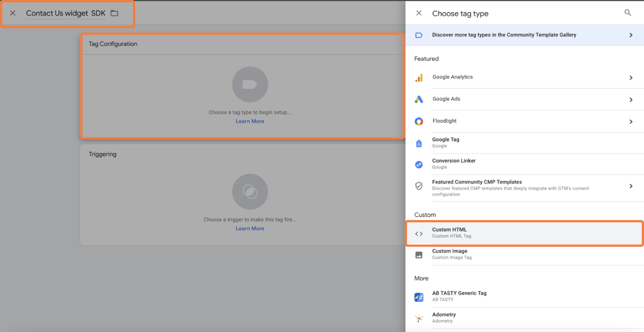The image size is (644, 332).
Task: Click the Conversion Linker icon
Action: [419, 164]
